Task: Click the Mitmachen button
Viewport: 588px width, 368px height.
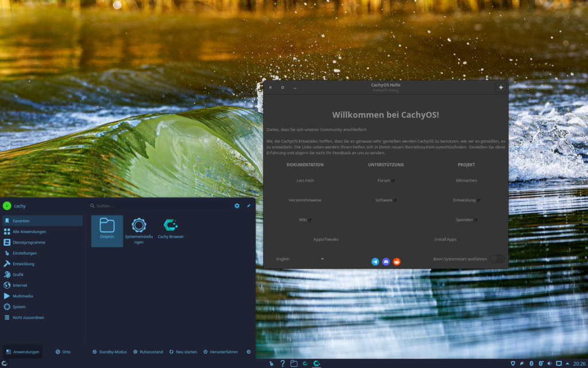Action: coord(466,180)
